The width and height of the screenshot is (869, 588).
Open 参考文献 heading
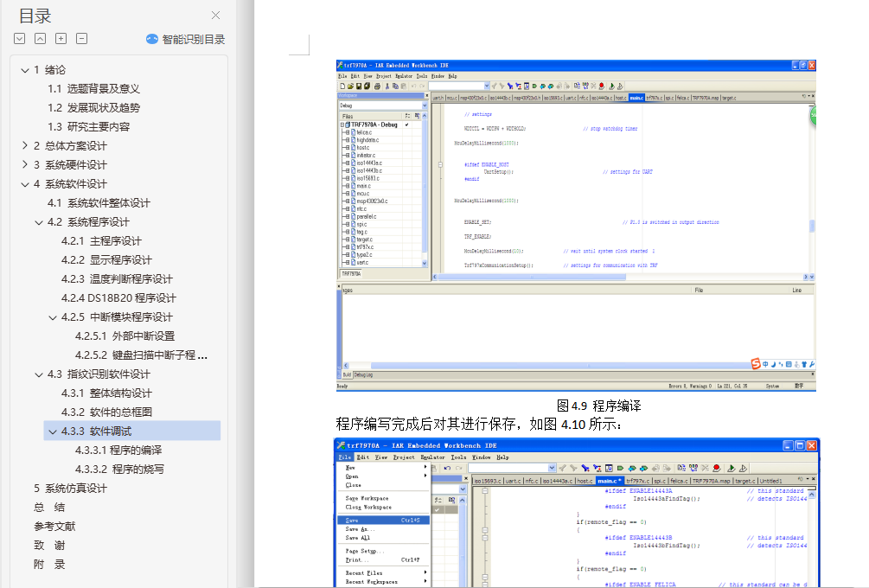(x=54, y=527)
